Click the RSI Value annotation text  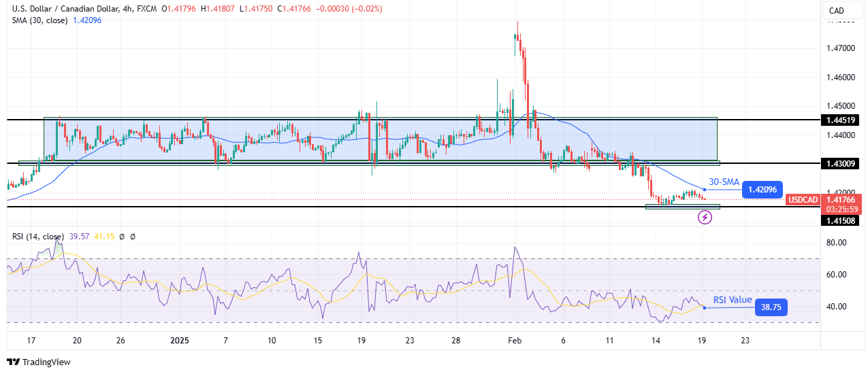click(733, 300)
